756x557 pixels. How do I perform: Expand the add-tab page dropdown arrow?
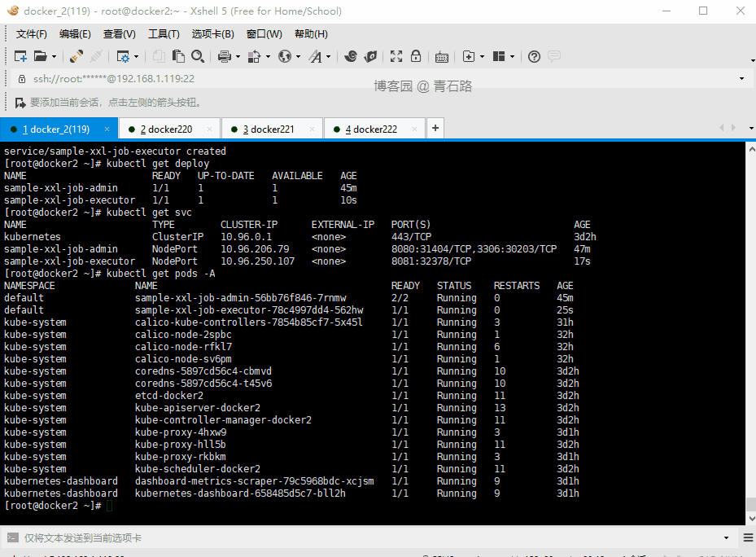pos(482,57)
